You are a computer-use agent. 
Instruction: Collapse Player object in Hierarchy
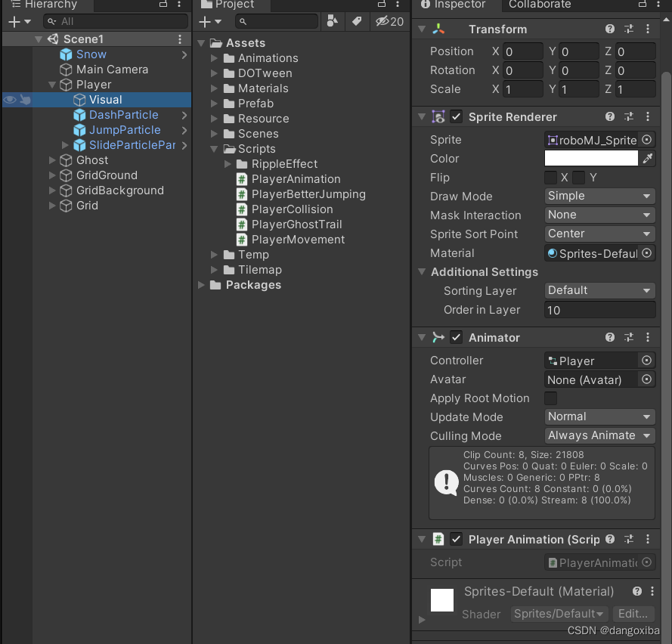(52, 85)
